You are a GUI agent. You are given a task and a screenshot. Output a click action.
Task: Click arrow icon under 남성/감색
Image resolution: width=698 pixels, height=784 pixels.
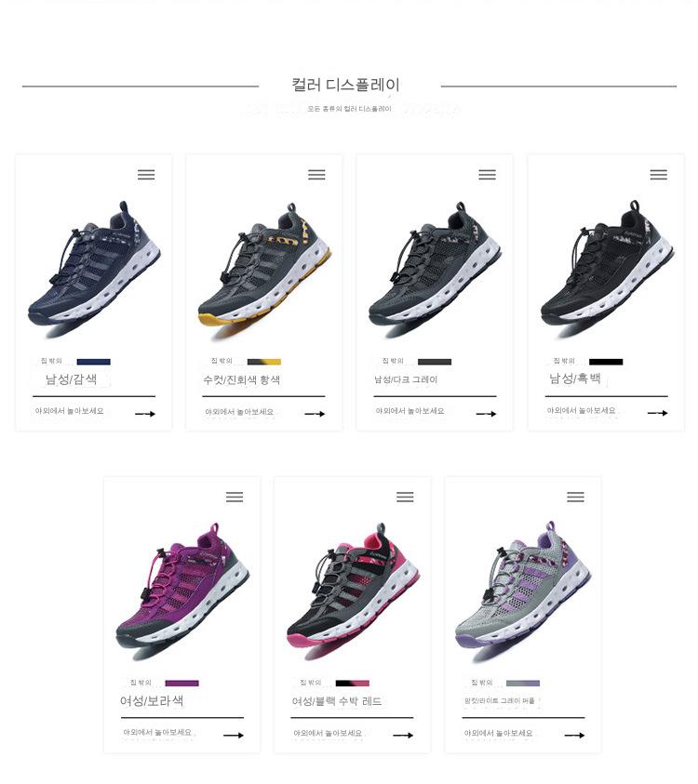(145, 414)
